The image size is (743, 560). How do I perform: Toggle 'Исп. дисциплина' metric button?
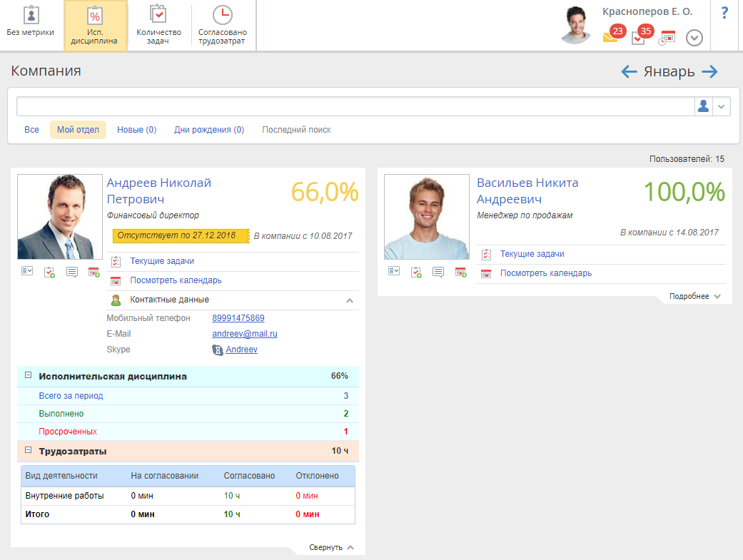click(95, 26)
